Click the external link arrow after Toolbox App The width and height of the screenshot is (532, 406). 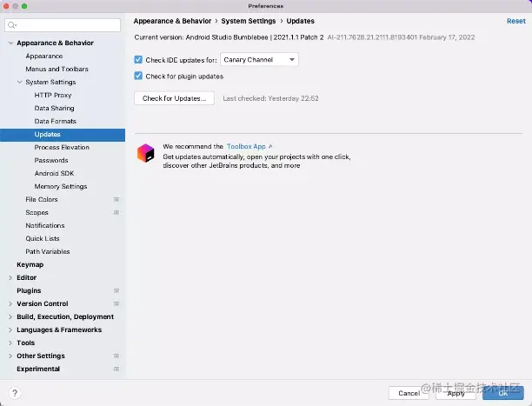click(270, 147)
